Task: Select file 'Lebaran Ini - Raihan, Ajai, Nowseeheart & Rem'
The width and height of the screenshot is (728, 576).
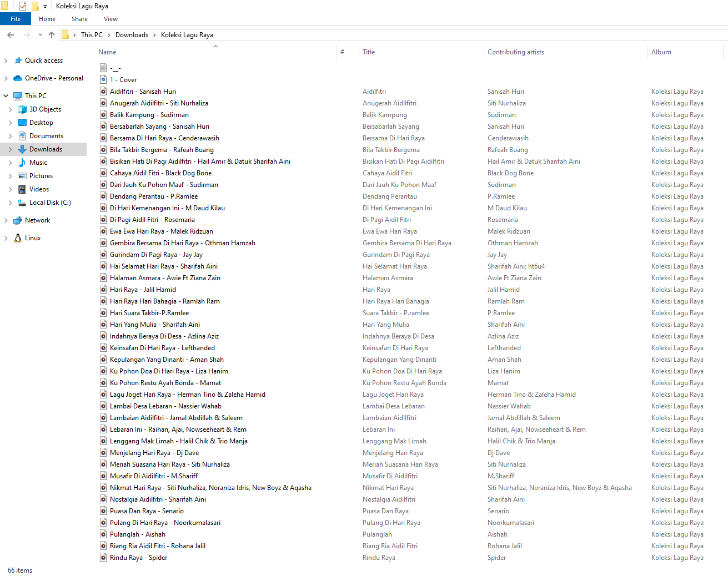Action: pyautogui.click(x=178, y=430)
